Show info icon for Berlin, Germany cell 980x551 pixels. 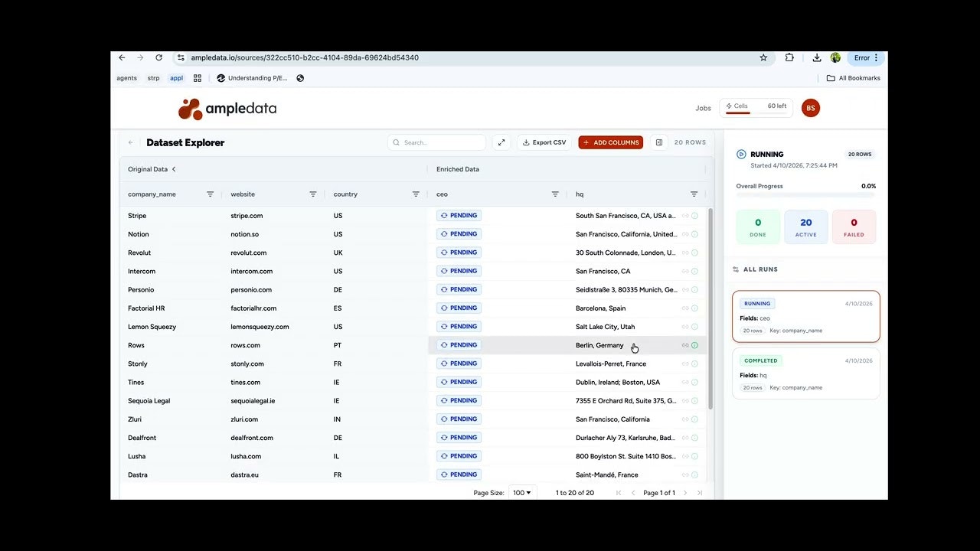tap(694, 345)
